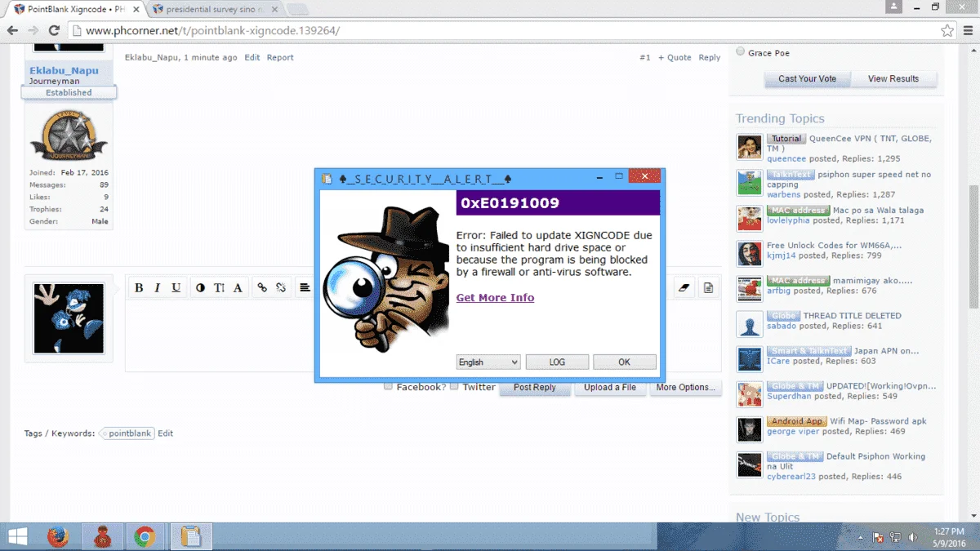Screen dimensions: 980x551
Task: Open the clipboard app on taskbar
Action: pos(190,537)
